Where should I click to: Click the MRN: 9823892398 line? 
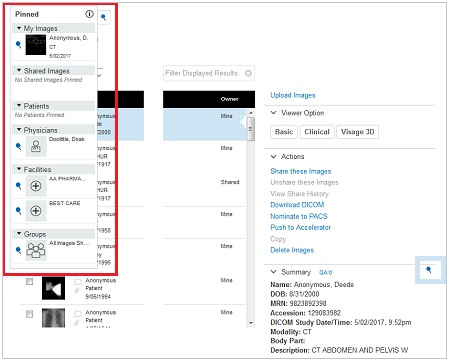(298, 303)
